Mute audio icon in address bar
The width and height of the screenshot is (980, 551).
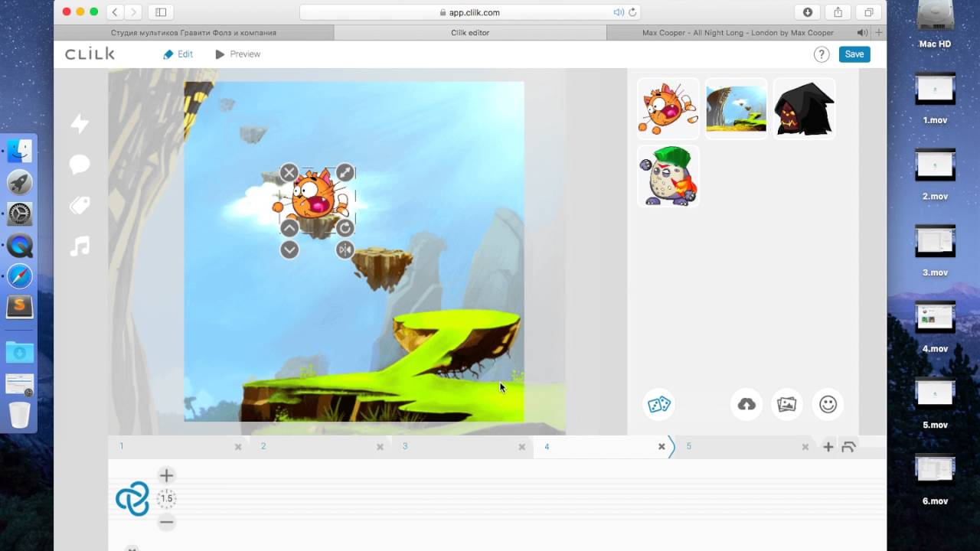click(619, 12)
